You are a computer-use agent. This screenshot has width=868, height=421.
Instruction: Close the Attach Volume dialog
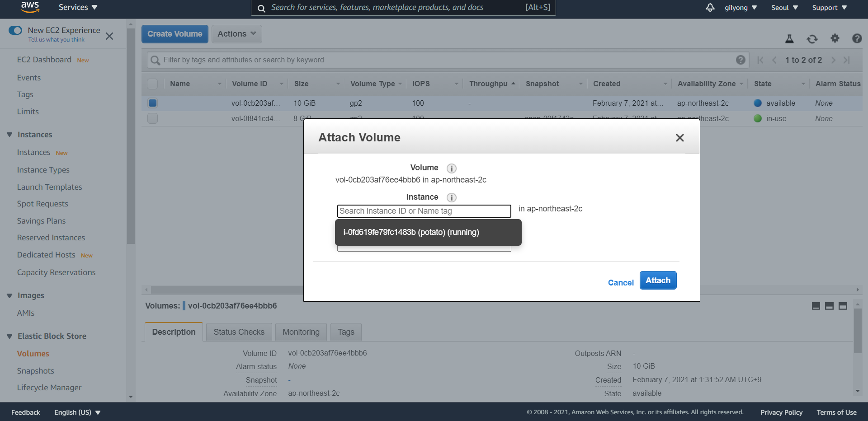coord(679,138)
